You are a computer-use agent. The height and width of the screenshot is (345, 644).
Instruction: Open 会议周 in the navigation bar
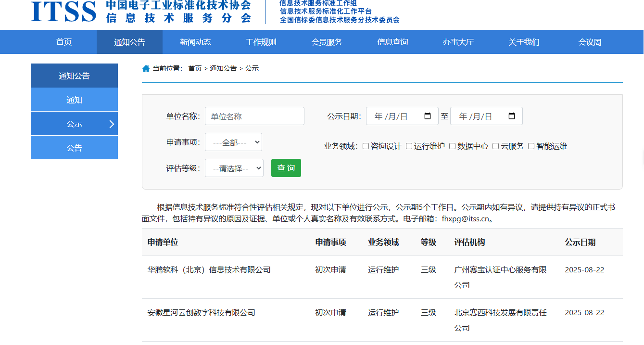[x=590, y=42]
